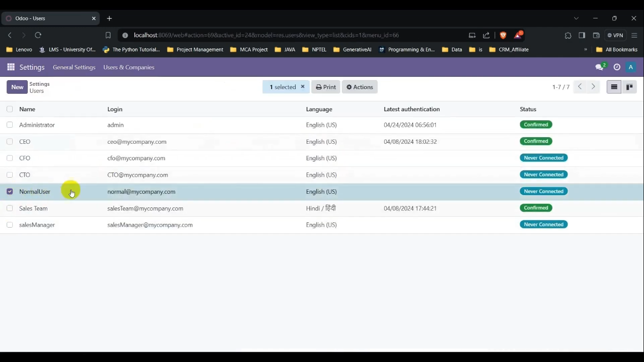Switch to list view
644x362 pixels.
(614, 87)
